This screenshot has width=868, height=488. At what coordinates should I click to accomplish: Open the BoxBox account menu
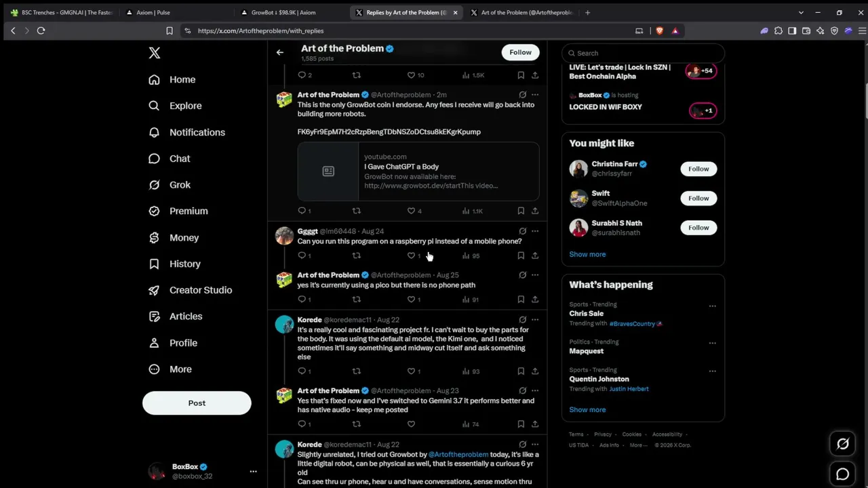point(197,471)
